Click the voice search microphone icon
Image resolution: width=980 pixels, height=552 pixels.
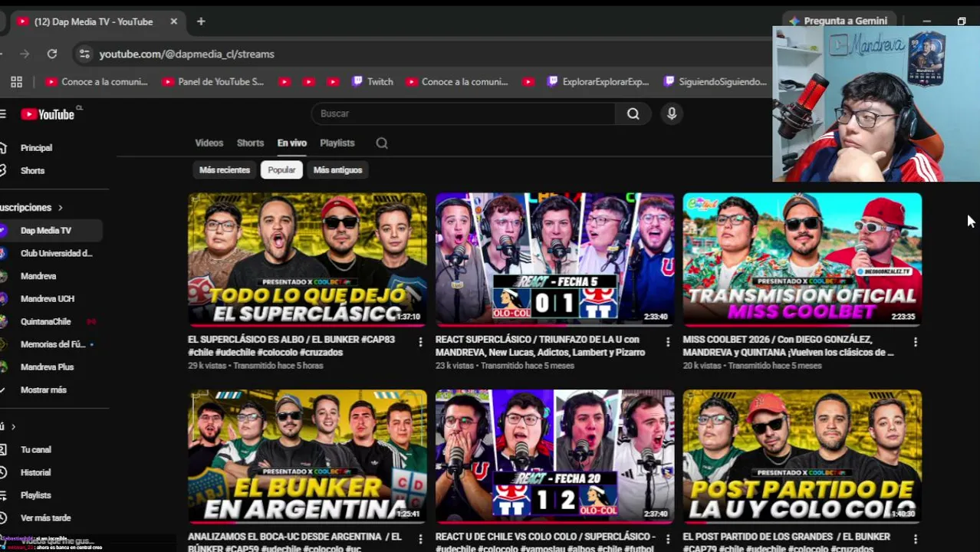tap(672, 113)
